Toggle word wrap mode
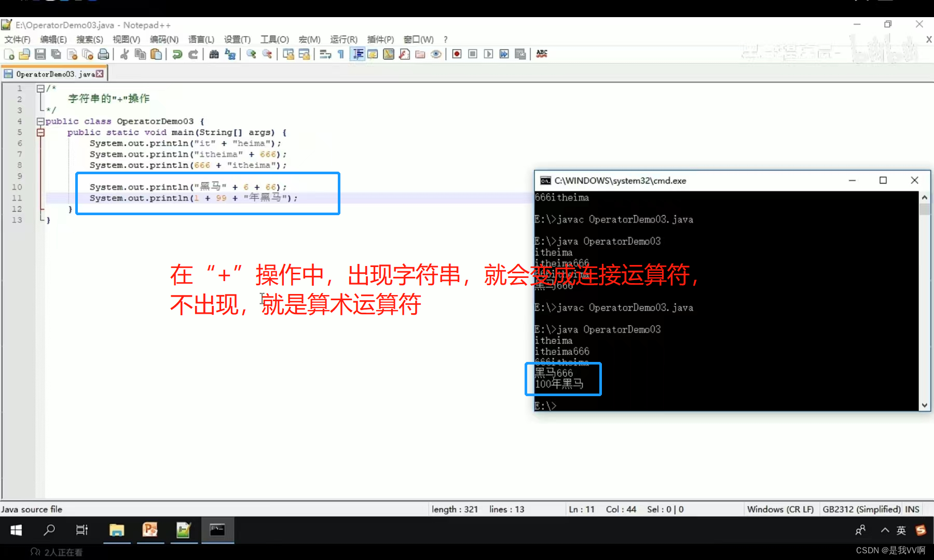 tap(325, 54)
